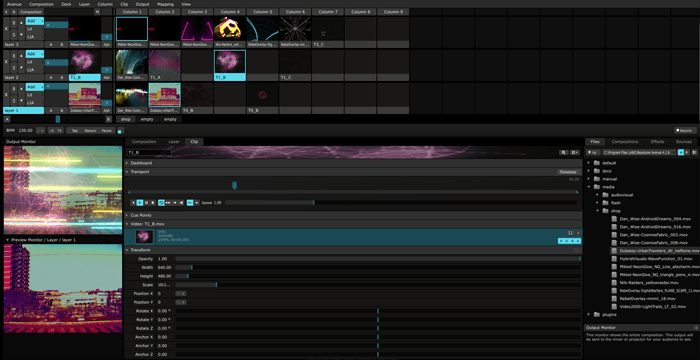Assign layer 3 to crossfader A
This screenshot has width=700, height=360.
click(x=51, y=45)
